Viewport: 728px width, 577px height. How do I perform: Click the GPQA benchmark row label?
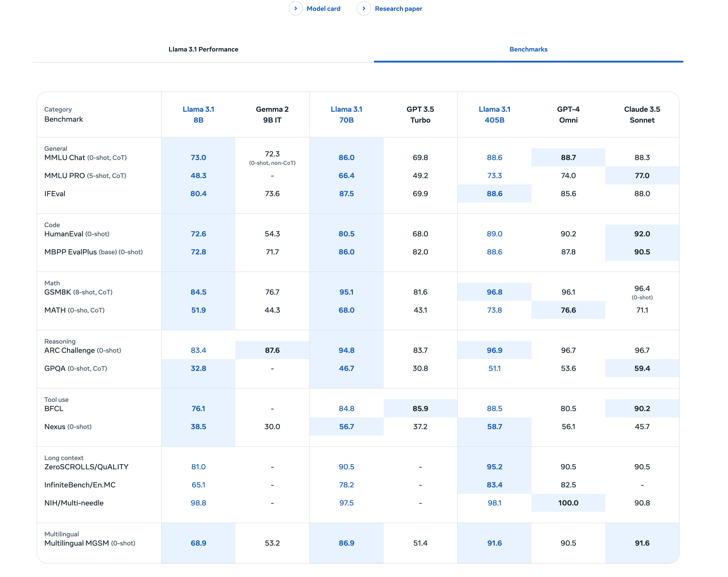[76, 368]
